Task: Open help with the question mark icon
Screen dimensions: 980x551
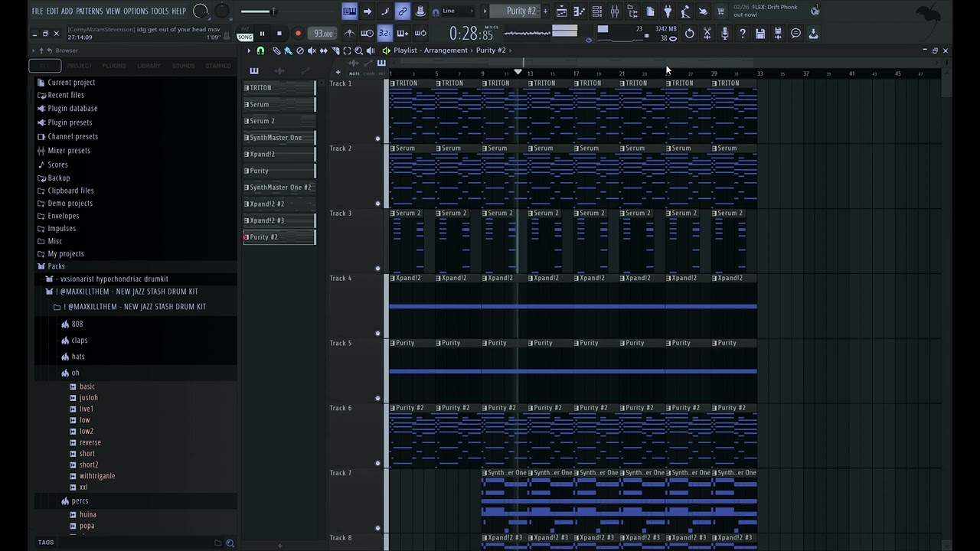Action: [743, 34]
